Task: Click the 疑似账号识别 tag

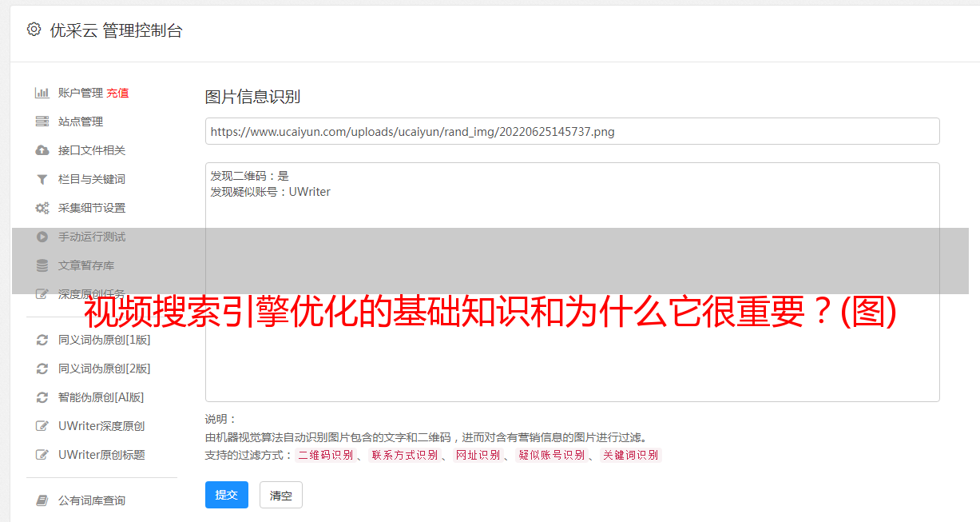Action: tap(552, 455)
